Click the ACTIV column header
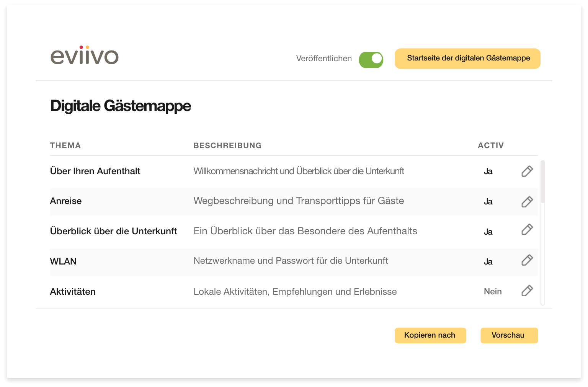The width and height of the screenshot is (588, 387). pyautogui.click(x=491, y=145)
